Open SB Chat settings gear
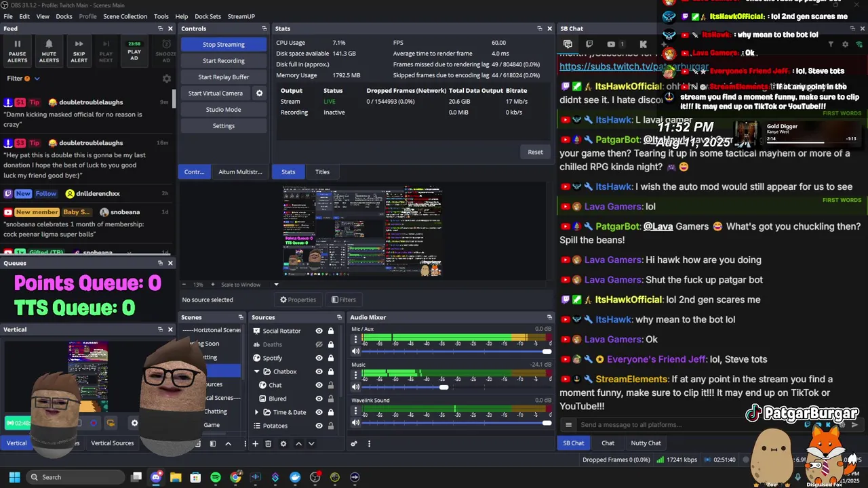The height and width of the screenshot is (488, 868). coord(845,44)
